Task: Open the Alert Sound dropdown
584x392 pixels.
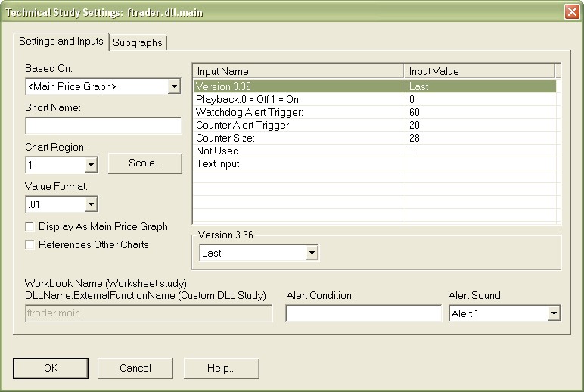Action: pos(553,313)
